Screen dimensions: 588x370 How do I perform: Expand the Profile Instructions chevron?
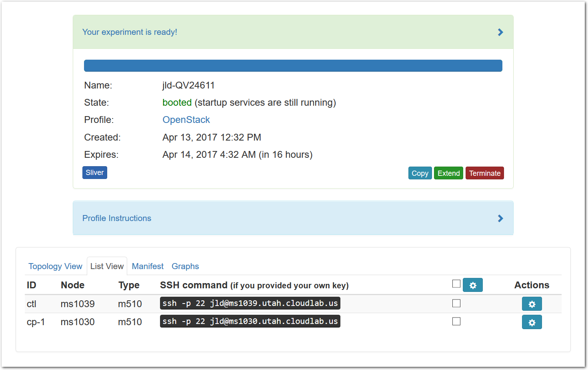(500, 218)
